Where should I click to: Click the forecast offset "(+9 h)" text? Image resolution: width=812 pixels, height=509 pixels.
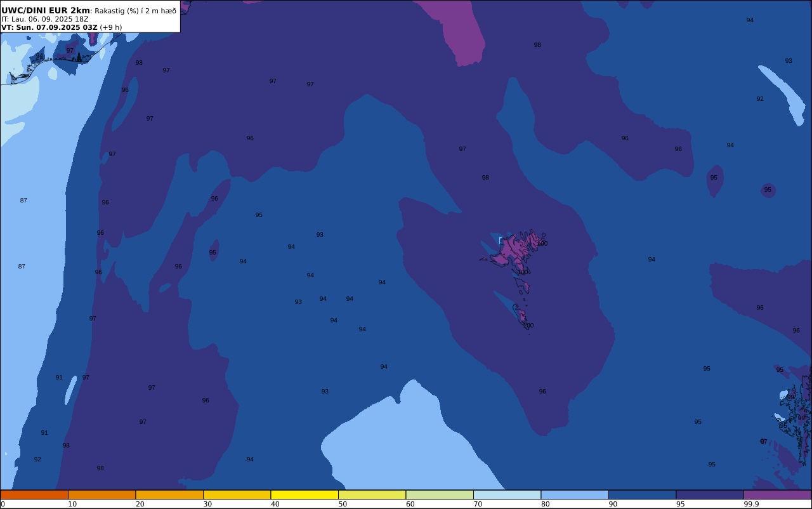[111, 27]
